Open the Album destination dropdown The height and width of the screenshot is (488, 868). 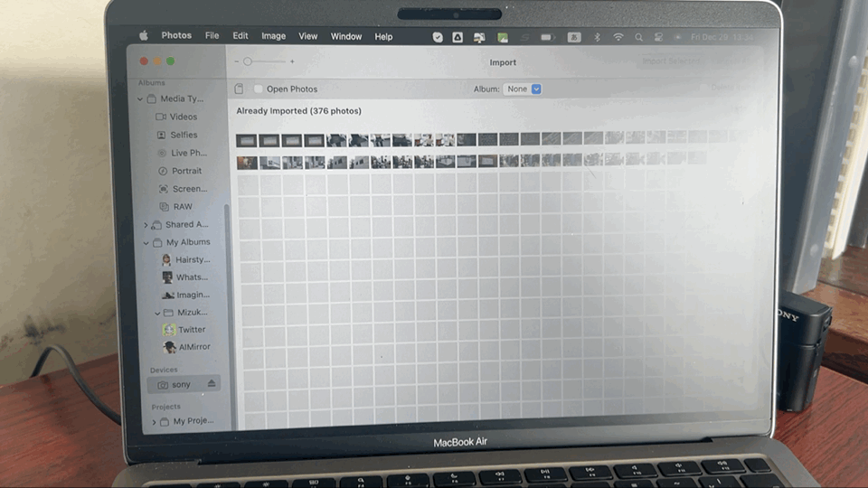523,89
